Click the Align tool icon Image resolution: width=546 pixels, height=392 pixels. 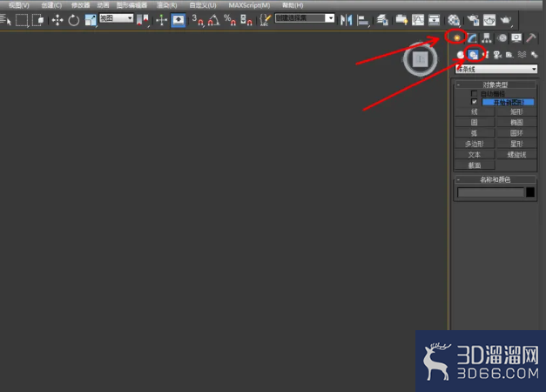363,20
